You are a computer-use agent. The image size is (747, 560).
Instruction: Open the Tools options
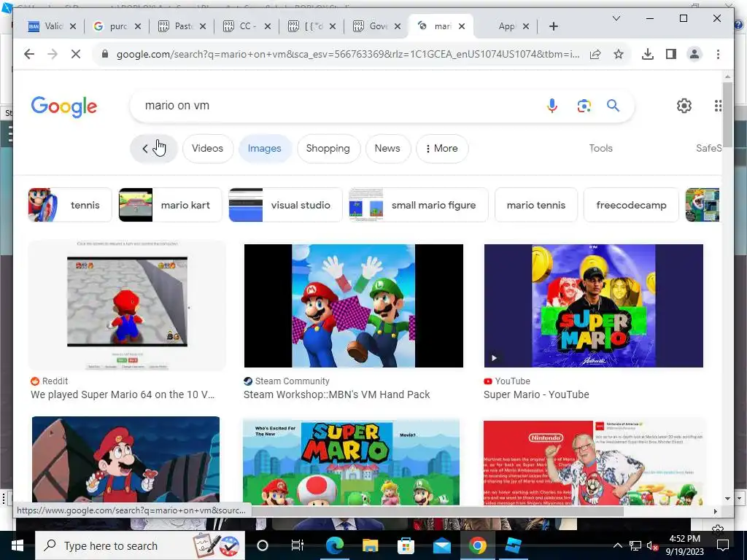click(601, 148)
